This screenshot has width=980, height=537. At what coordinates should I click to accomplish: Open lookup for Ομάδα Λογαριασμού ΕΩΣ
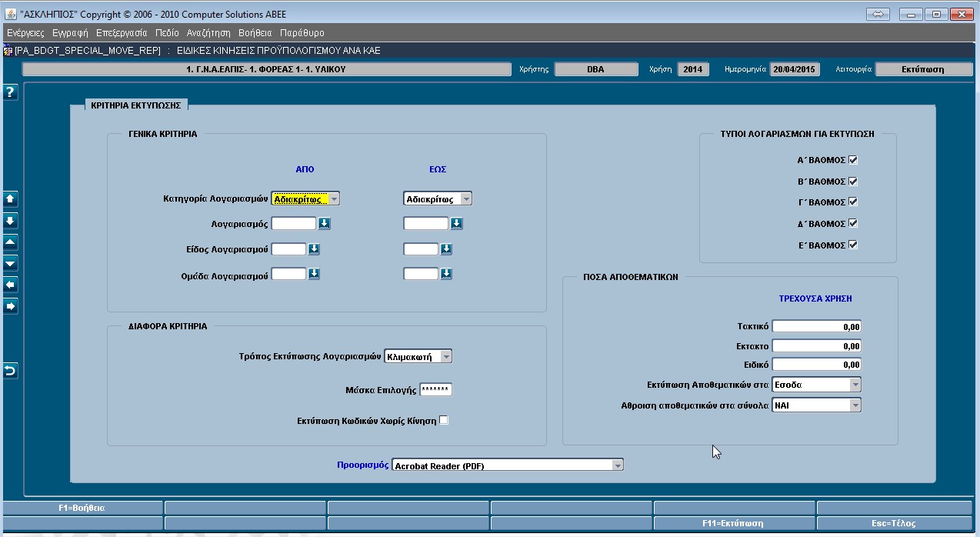(x=446, y=274)
